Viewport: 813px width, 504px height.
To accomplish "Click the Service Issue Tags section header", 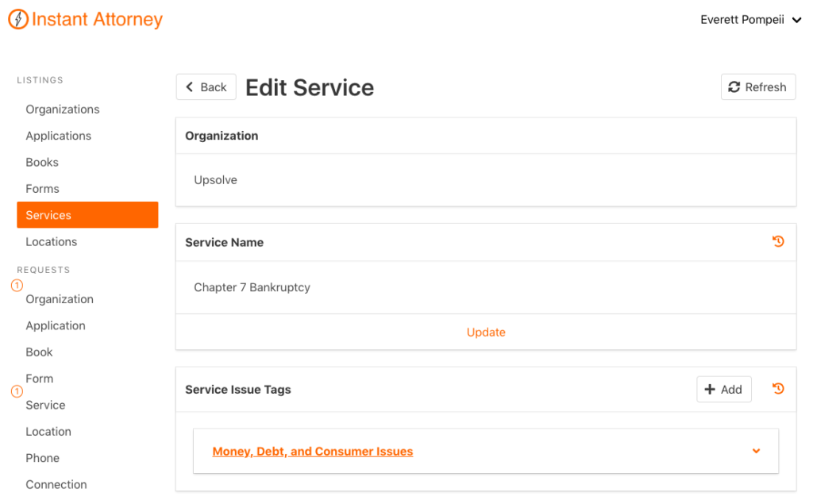I will pyautogui.click(x=238, y=390).
